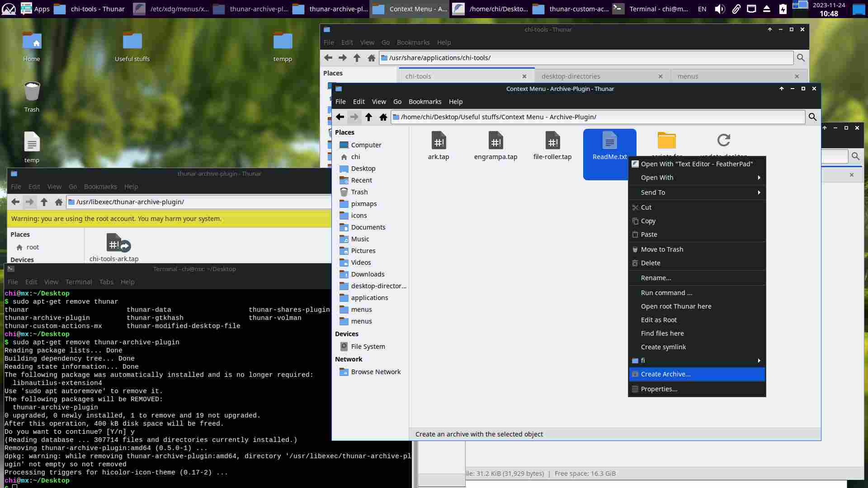868x488 pixels.
Task: Open Downloads in Places sidebar
Action: click(368, 274)
